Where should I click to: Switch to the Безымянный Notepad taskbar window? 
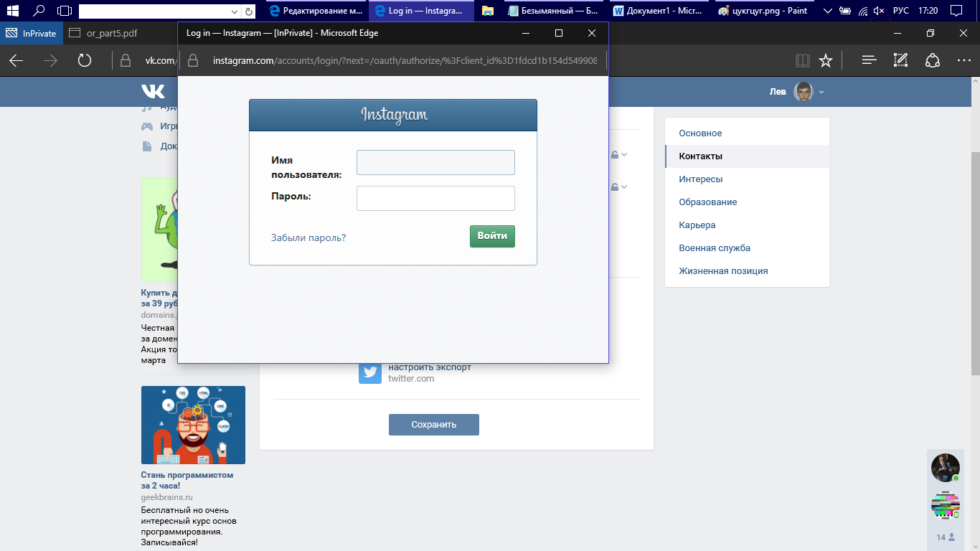(x=552, y=11)
